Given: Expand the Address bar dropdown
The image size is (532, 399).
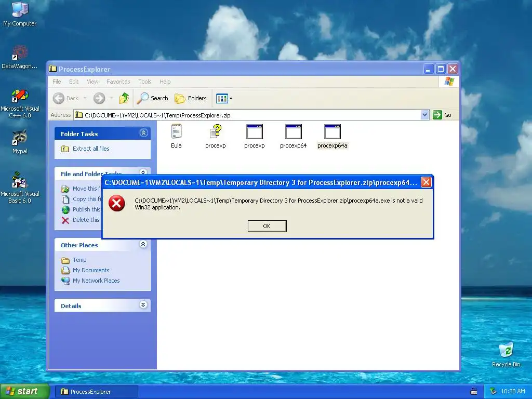Looking at the screenshot, I should (424, 115).
